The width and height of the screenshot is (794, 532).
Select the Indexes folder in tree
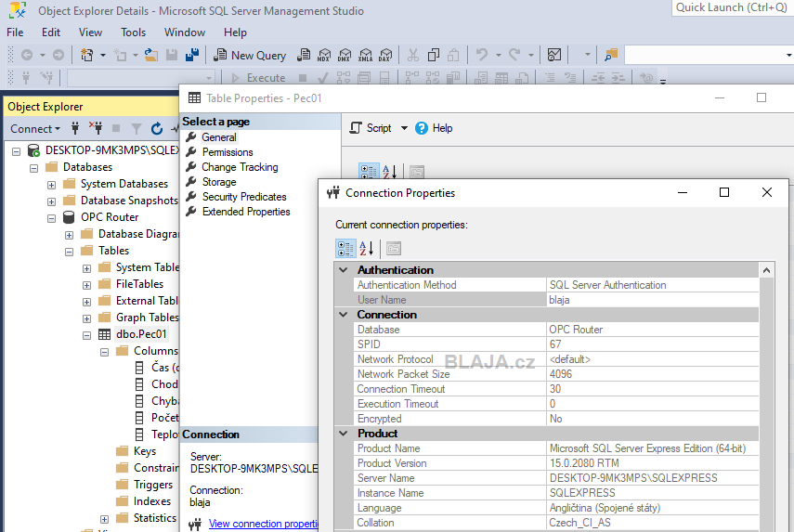coord(152,501)
